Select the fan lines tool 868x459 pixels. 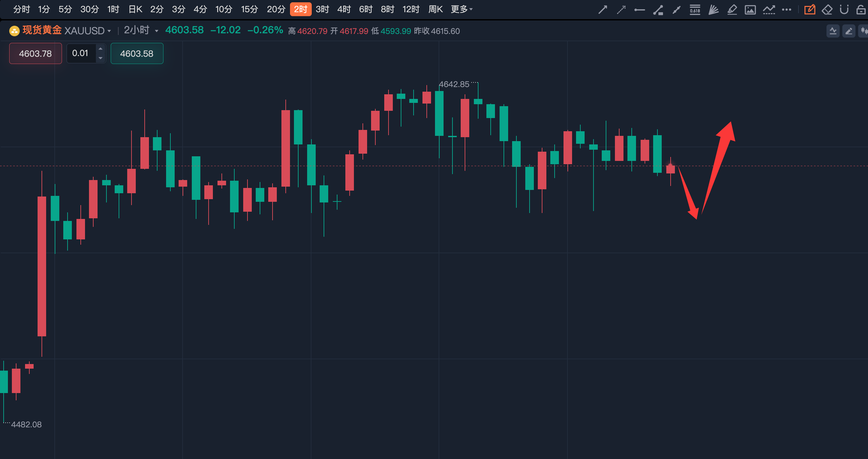[713, 10]
